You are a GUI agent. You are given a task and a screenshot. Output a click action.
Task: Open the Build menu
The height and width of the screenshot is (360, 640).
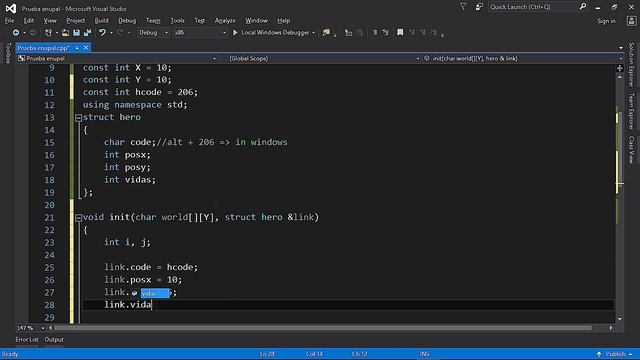[x=101, y=20]
